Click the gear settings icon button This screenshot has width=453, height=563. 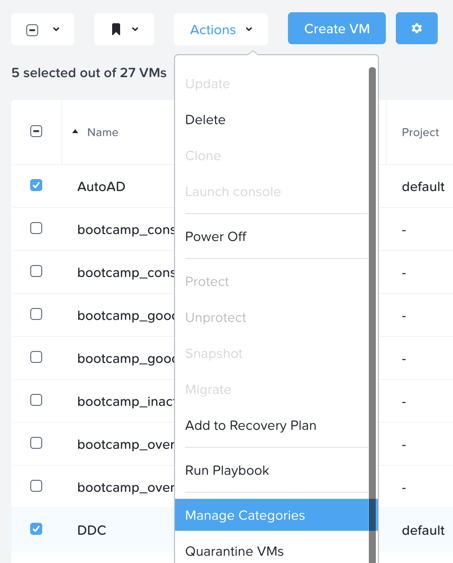(416, 28)
